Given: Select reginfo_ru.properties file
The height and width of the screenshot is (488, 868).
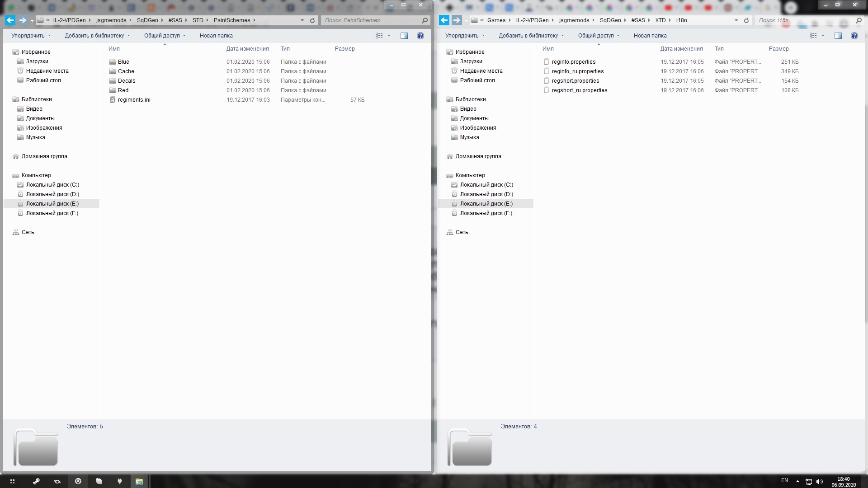Looking at the screenshot, I should point(577,71).
